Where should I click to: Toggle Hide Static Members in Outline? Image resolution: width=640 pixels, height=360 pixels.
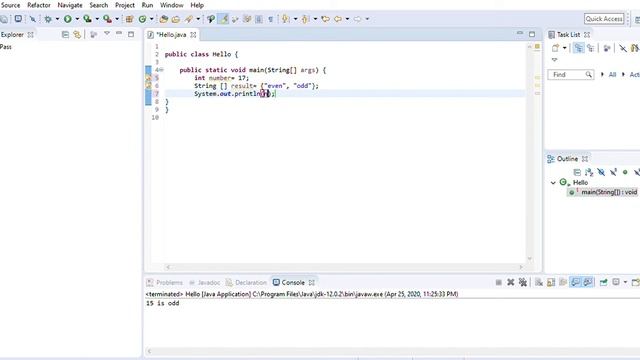[613, 172]
